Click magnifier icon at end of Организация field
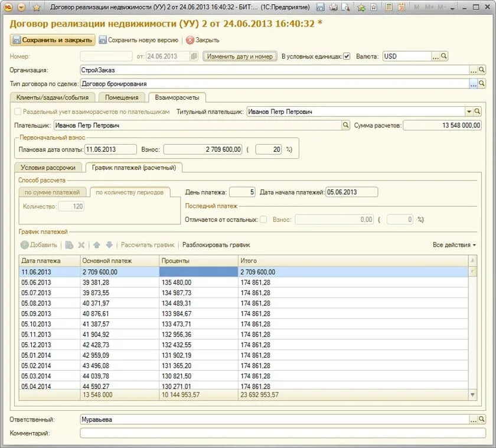This screenshot has height=448, width=496. (x=481, y=70)
